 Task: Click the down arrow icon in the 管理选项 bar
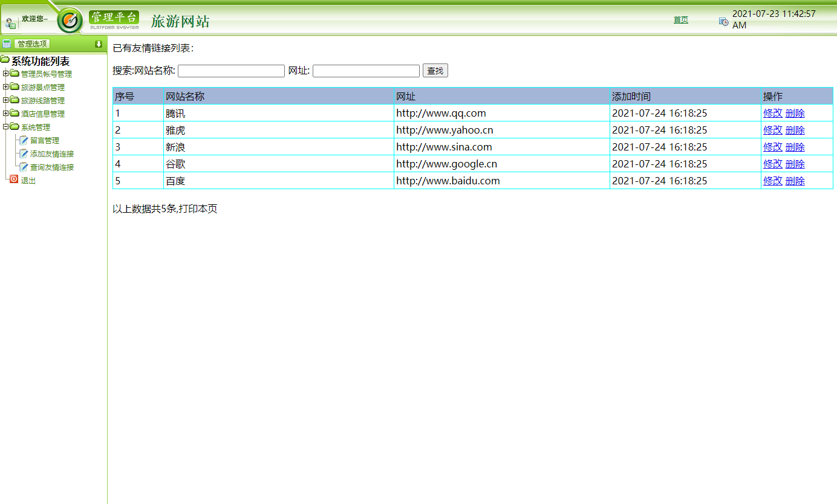(99, 44)
